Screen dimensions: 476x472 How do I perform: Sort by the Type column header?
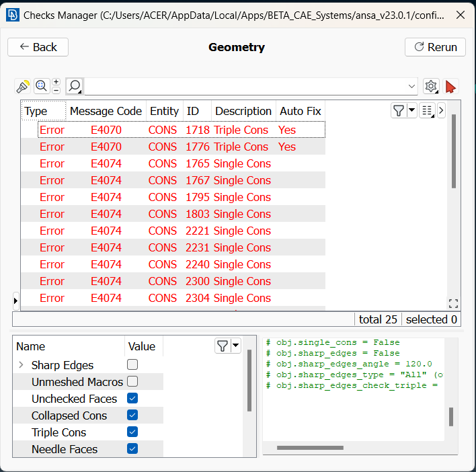coord(44,111)
